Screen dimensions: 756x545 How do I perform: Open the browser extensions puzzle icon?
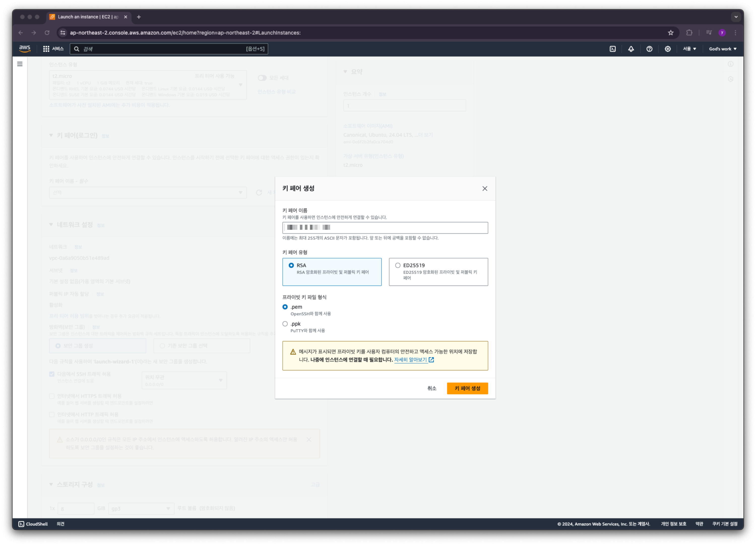689,33
